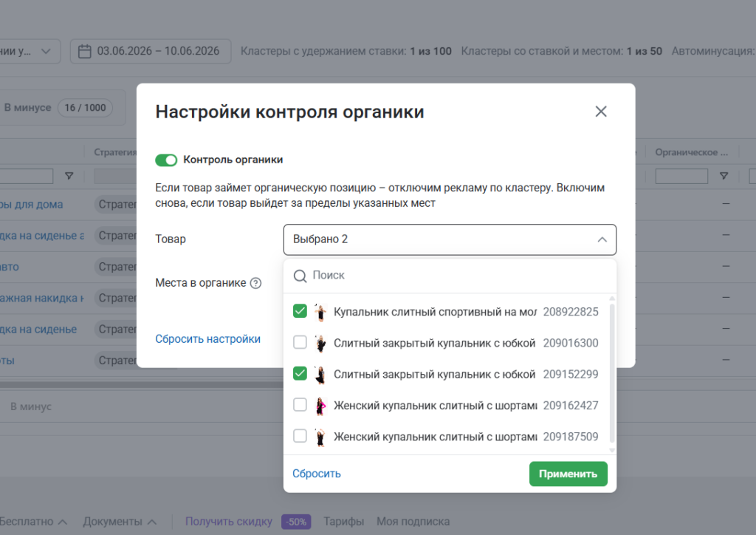Open the truncated dropdown left of the date
Image resolution: width=756 pixels, height=535 pixels.
tap(29, 51)
